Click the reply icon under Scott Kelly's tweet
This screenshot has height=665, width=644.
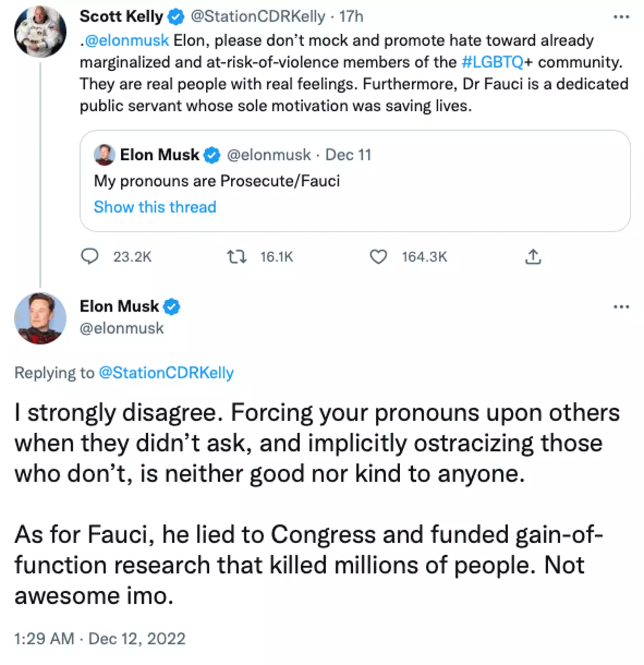coord(89,256)
